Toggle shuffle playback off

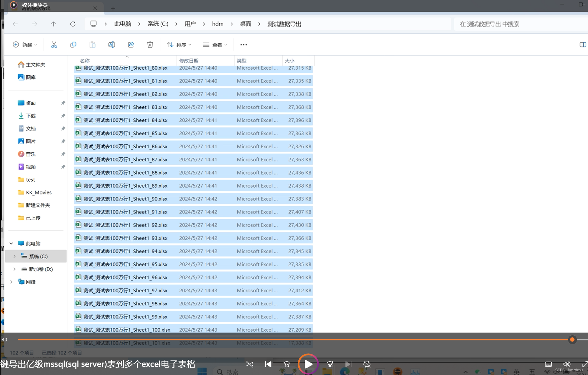point(250,364)
